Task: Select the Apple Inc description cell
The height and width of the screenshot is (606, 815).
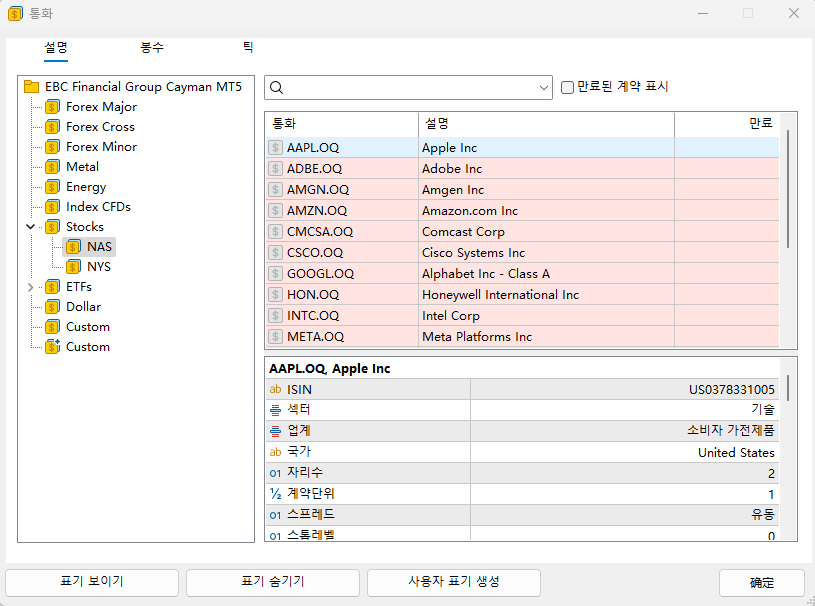Action: tap(546, 148)
